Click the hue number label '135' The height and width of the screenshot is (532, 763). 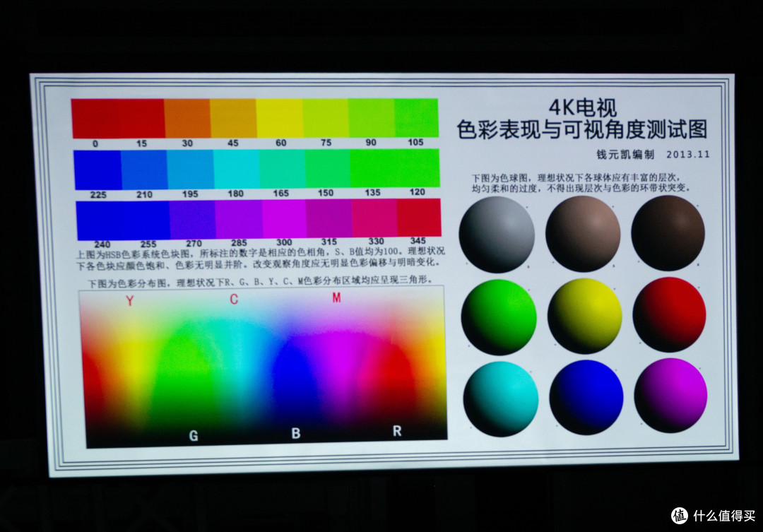[372, 193]
